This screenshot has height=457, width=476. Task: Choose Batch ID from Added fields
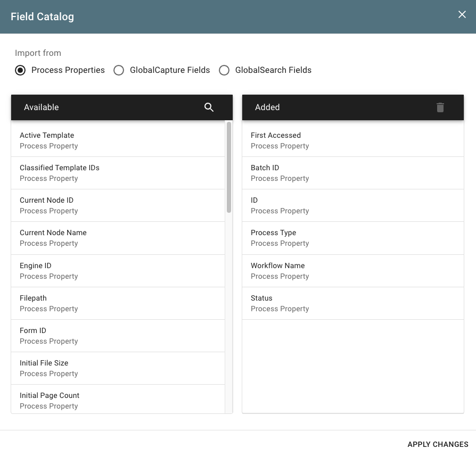click(352, 173)
